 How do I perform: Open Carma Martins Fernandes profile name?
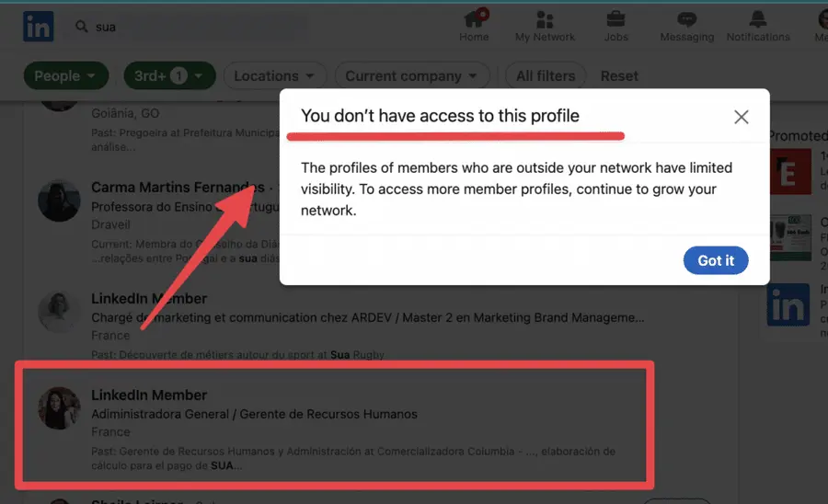click(x=178, y=188)
